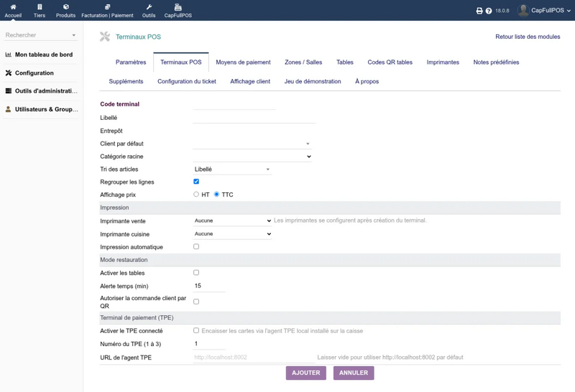Switch to the Codes QR tables tab
The width and height of the screenshot is (575, 392).
(x=390, y=62)
